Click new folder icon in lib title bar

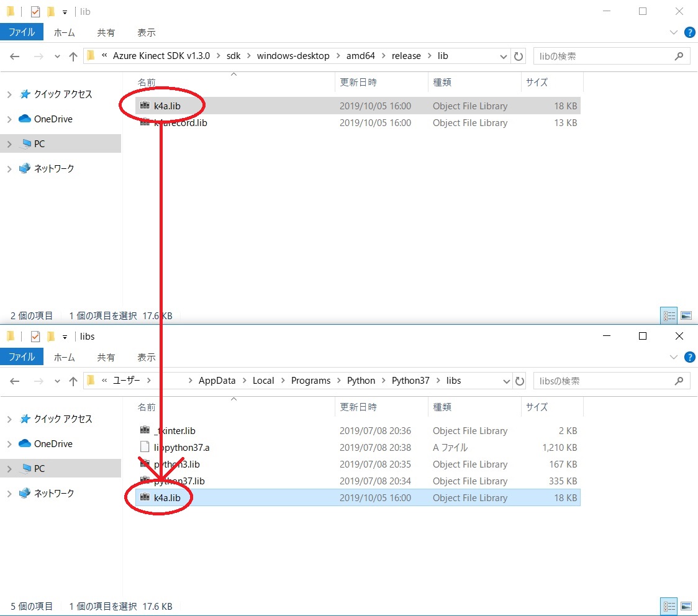[51, 12]
